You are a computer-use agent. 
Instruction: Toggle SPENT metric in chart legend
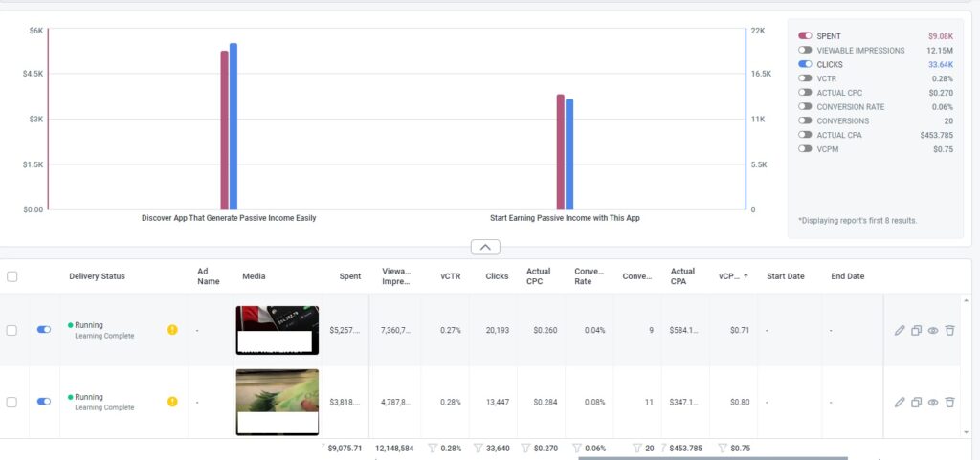[805, 36]
